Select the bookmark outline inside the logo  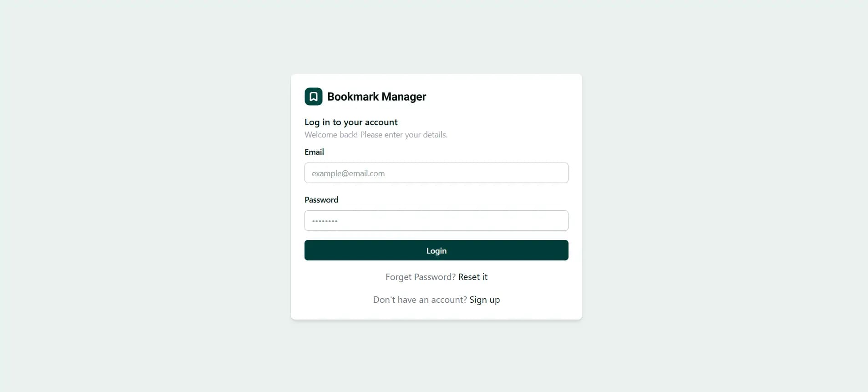[313, 97]
